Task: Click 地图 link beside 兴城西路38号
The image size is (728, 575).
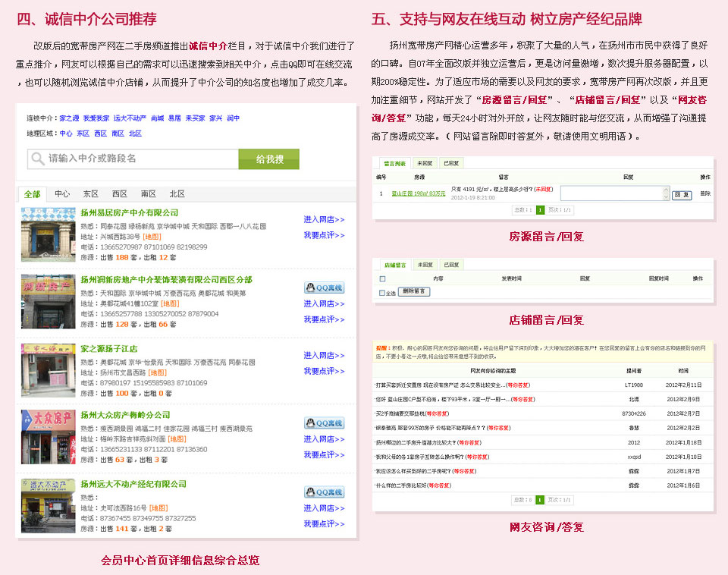Action: 152,237
